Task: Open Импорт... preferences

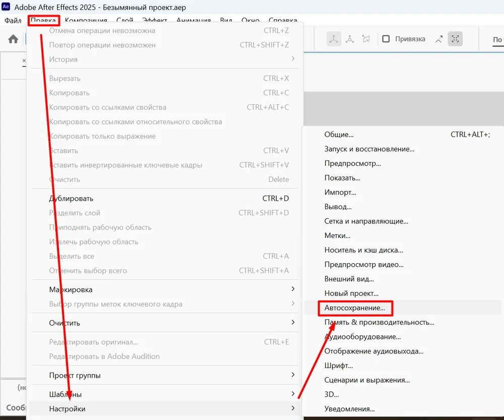Action: click(403, 192)
